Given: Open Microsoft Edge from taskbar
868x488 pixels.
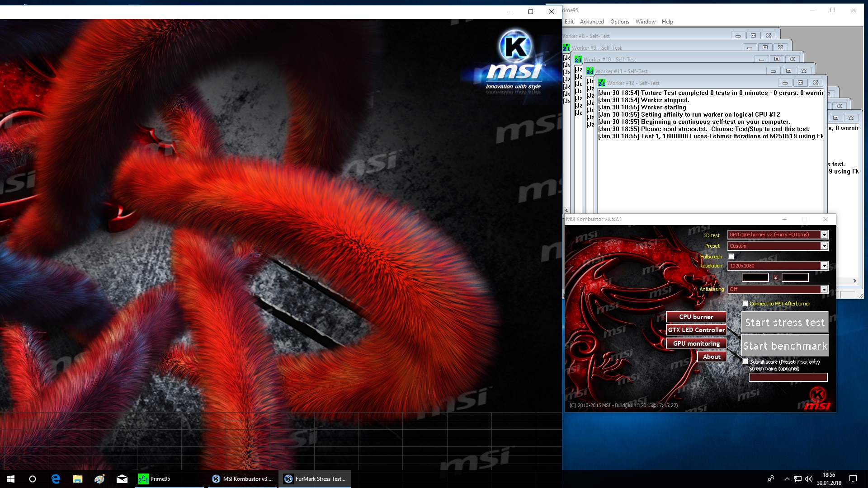Looking at the screenshot, I should 56,479.
